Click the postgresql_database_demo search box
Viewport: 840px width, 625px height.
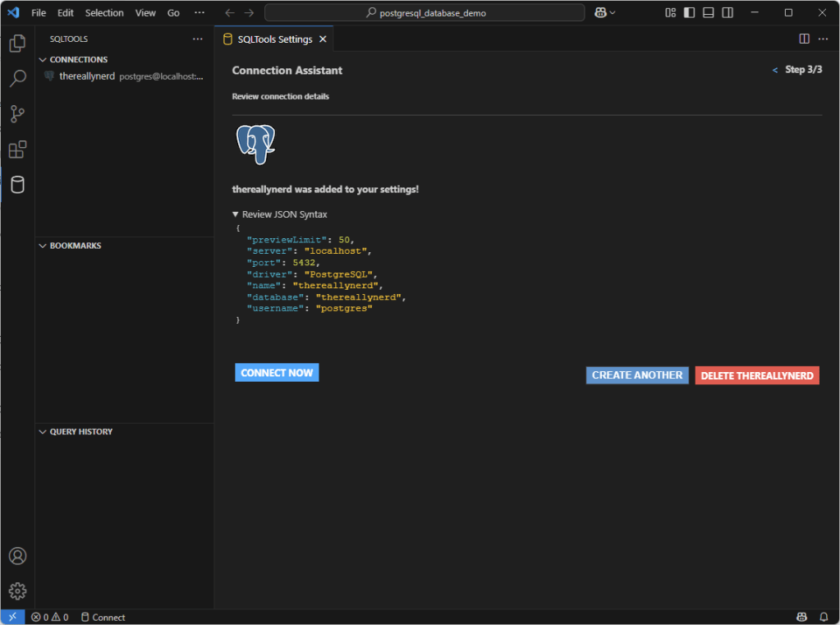pos(425,13)
